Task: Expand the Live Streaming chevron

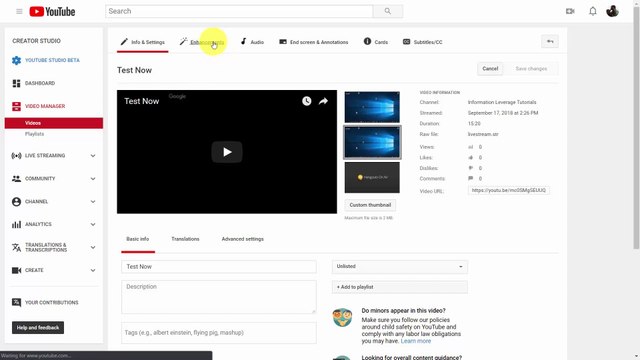Action: point(93,156)
